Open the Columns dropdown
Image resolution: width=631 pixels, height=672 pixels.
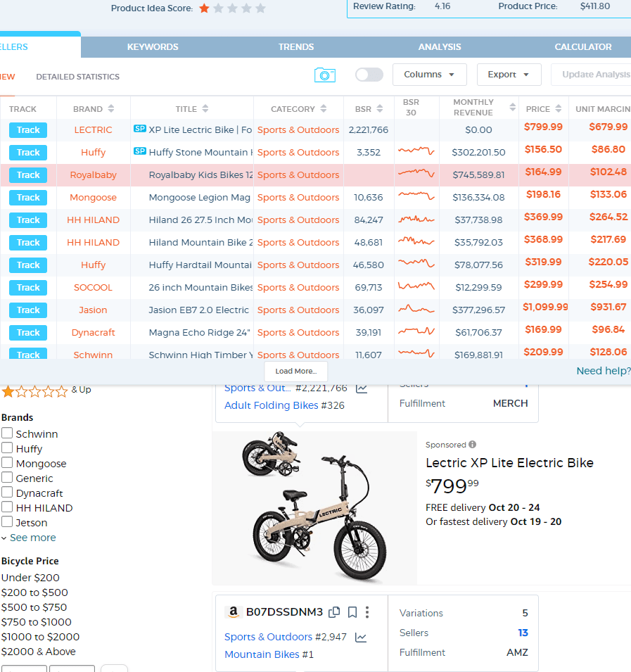coord(429,75)
